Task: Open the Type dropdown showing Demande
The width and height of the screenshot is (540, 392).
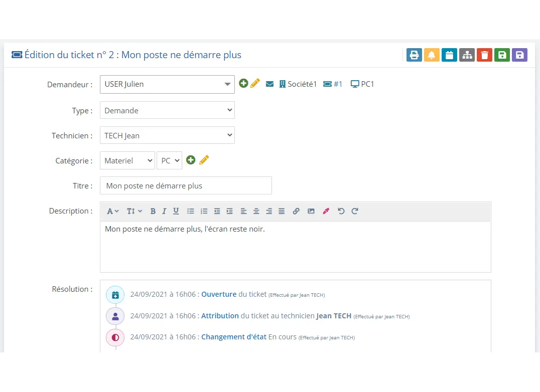Action: 167,110
